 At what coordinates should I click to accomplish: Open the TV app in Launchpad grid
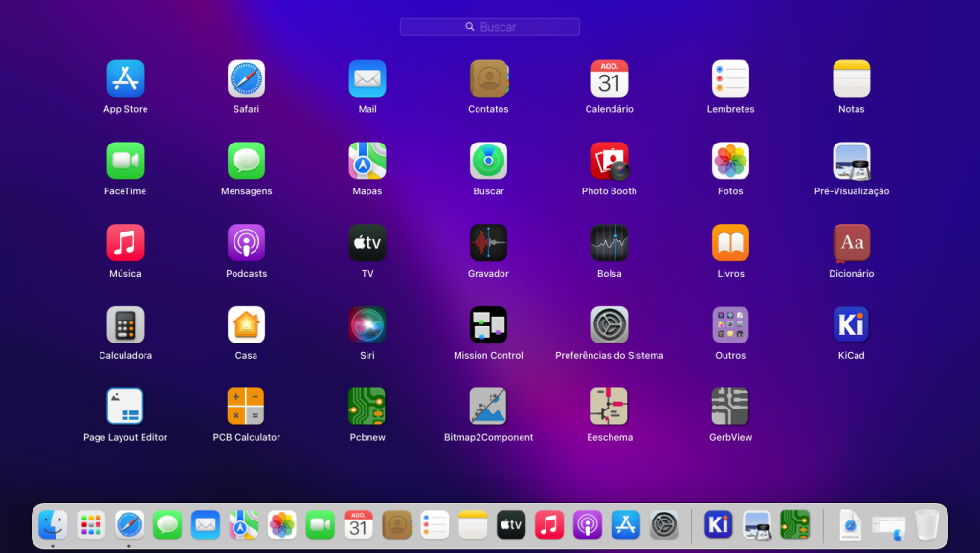367,242
